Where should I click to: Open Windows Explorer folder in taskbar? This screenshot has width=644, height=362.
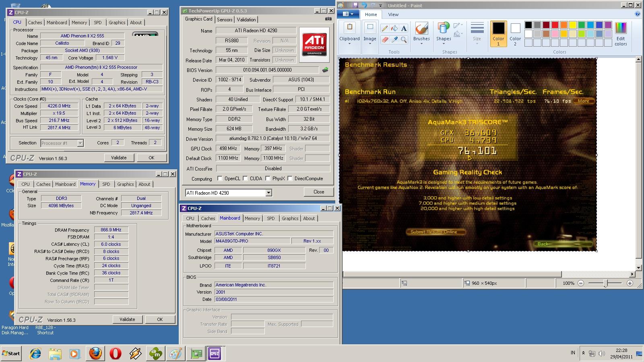[x=55, y=354]
